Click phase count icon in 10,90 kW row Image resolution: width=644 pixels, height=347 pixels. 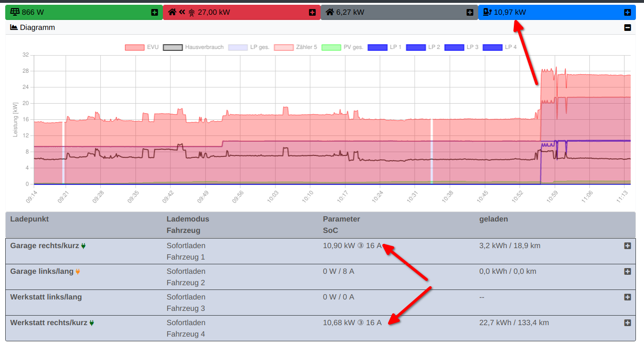click(360, 246)
